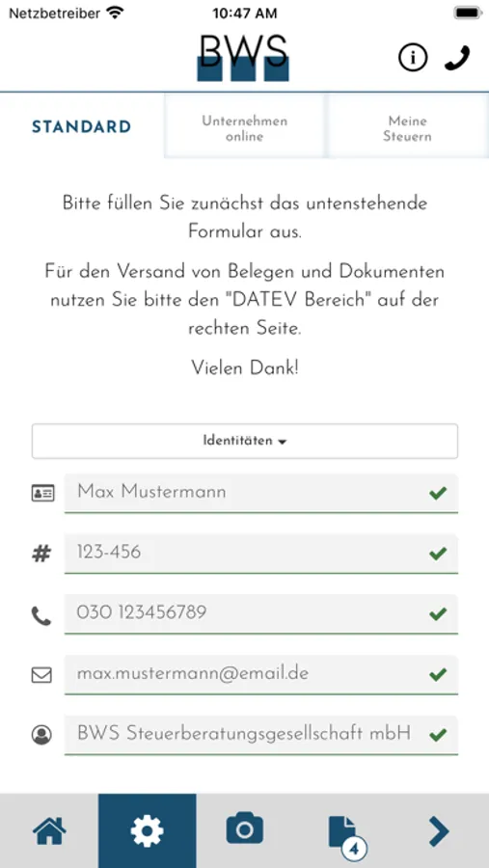Click the hash icon beside client number
Image resolution: width=489 pixels, height=868 pixels.
[41, 553]
